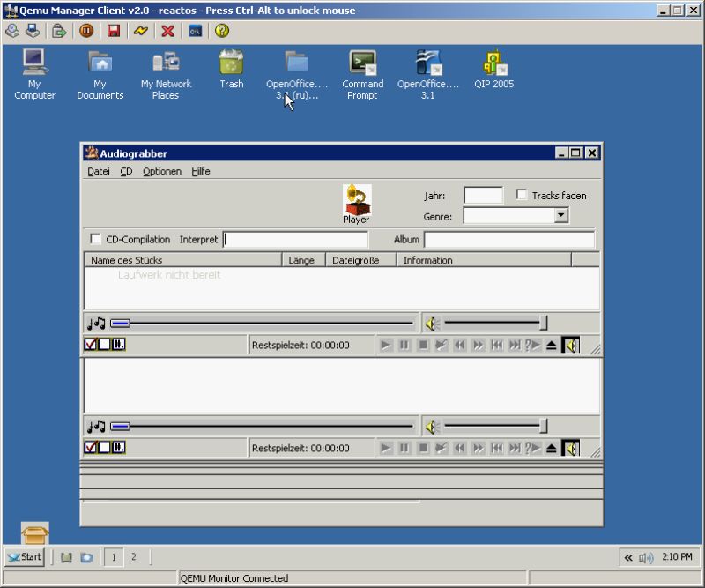The width and height of the screenshot is (705, 588).
Task: Enable the CD-Compilation checkbox
Action: 98,239
